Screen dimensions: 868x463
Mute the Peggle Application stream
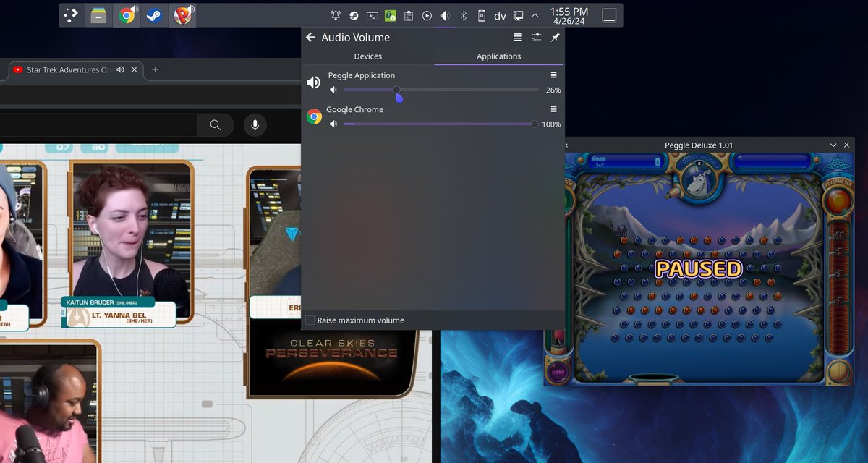coord(333,90)
